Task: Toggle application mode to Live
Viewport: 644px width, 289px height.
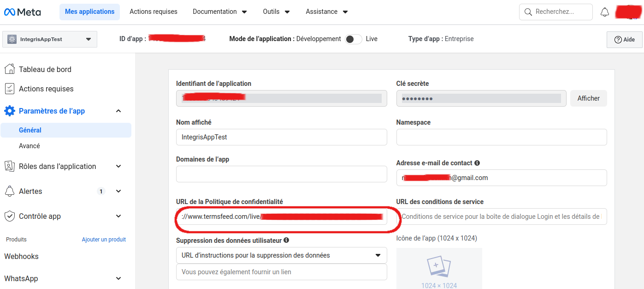Action: pyautogui.click(x=354, y=39)
